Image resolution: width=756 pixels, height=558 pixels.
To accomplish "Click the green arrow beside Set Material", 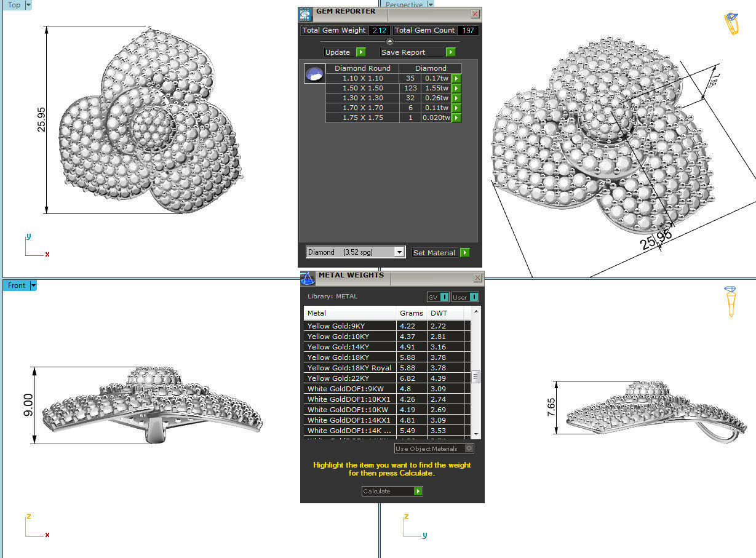I will (464, 252).
